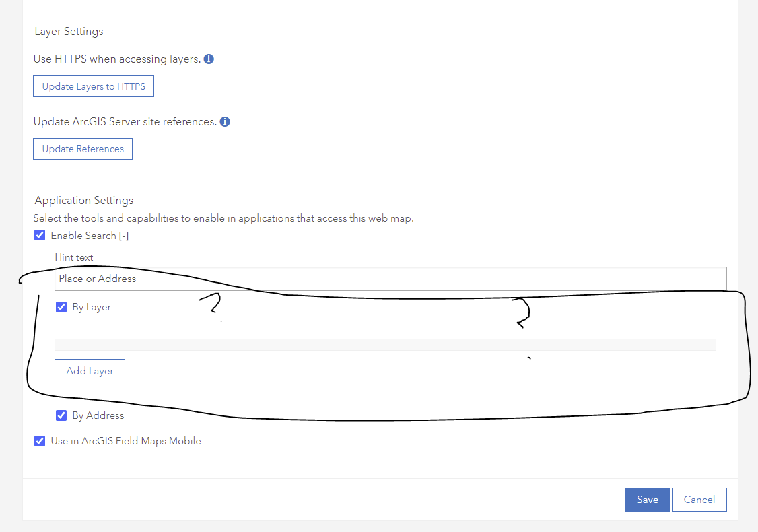Click the Add Layer button
The width and height of the screenshot is (758, 532).
coord(90,371)
